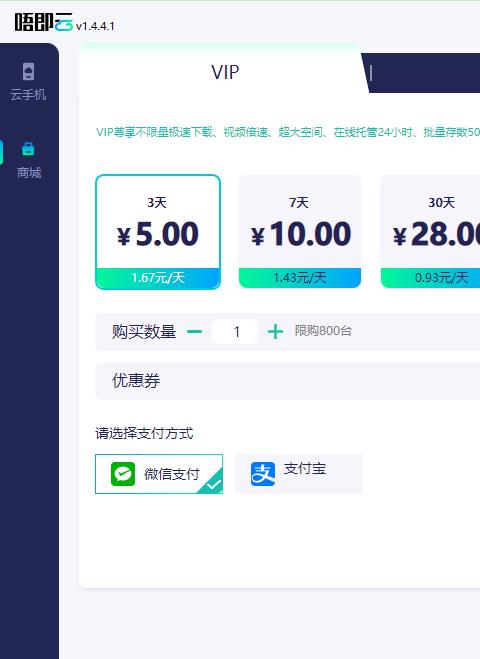Screen dimensions: 480x659
Task: Increase purchase quantity with plus icon
Action: tap(275, 332)
